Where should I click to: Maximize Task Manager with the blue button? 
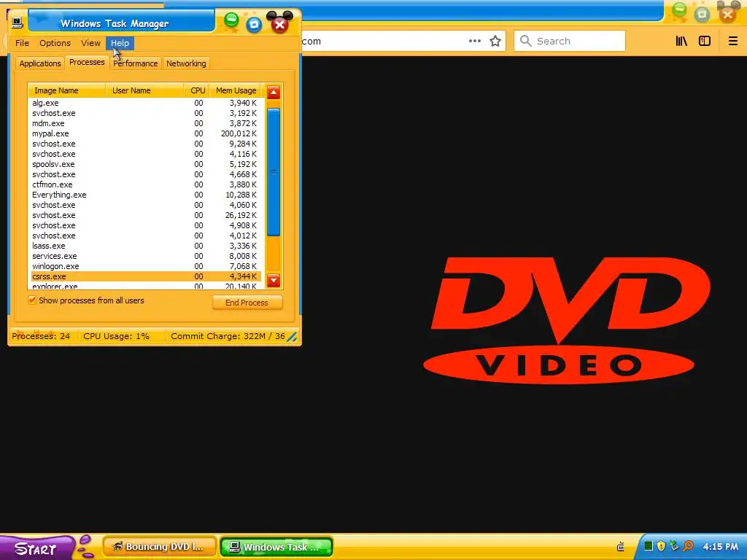[x=255, y=24]
